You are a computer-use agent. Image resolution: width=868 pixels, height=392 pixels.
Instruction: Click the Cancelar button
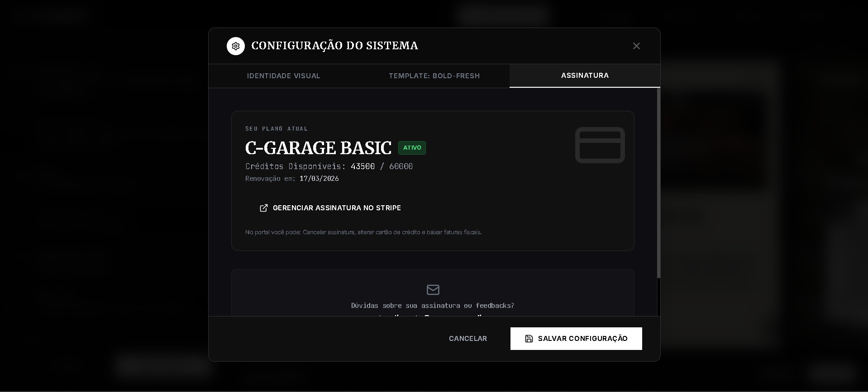[x=468, y=339]
